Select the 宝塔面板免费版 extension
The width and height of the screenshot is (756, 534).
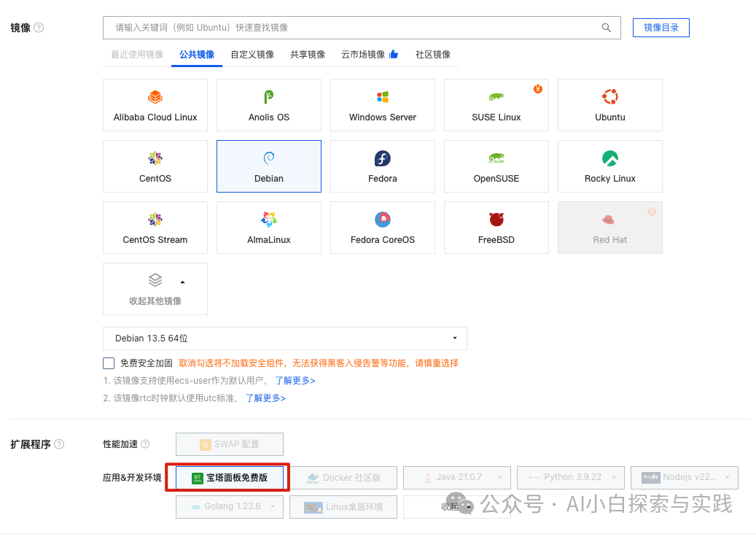[x=230, y=478]
